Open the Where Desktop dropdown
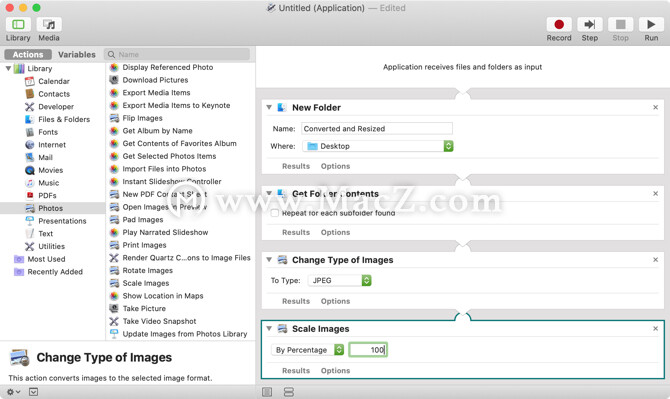 coord(378,146)
